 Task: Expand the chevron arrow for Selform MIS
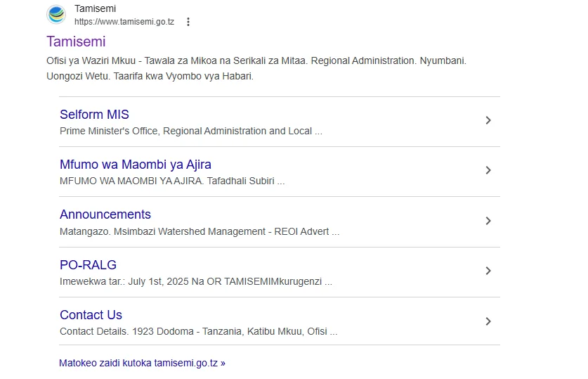click(x=488, y=121)
